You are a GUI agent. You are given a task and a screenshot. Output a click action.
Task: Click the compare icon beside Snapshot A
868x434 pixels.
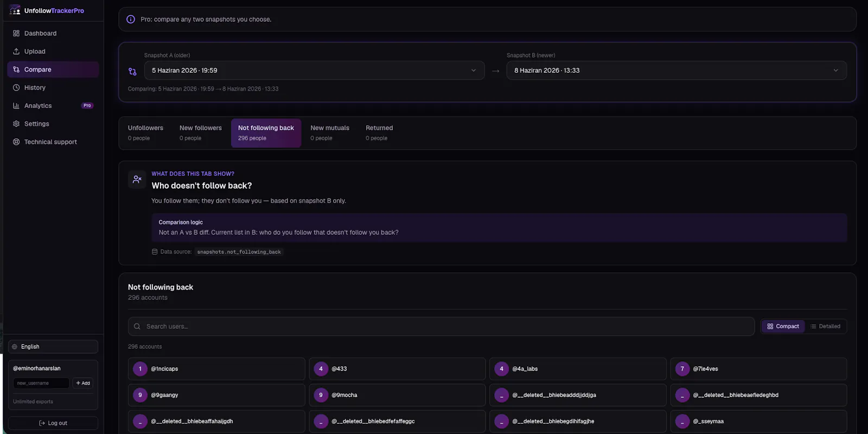tap(132, 72)
